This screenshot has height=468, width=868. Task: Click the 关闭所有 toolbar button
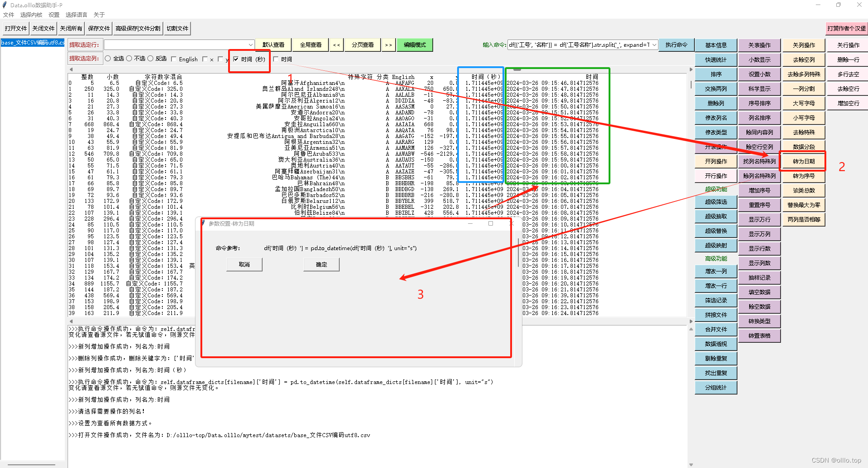click(71, 28)
